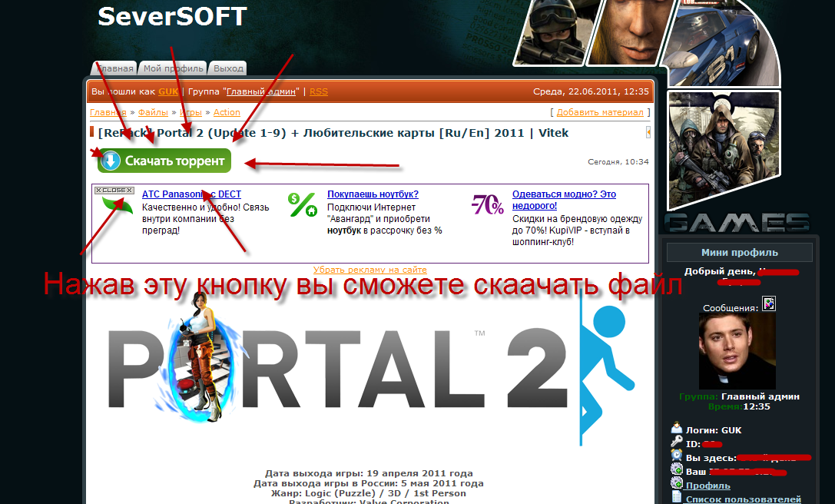Screen dimensions: 835x504
Task: Click the user icon beside Логин: GUK
Action: click(x=676, y=428)
